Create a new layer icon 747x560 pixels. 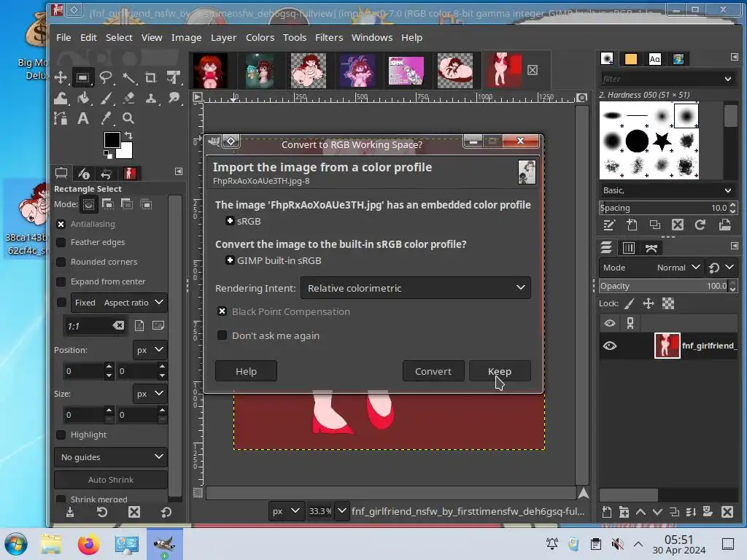click(606, 512)
